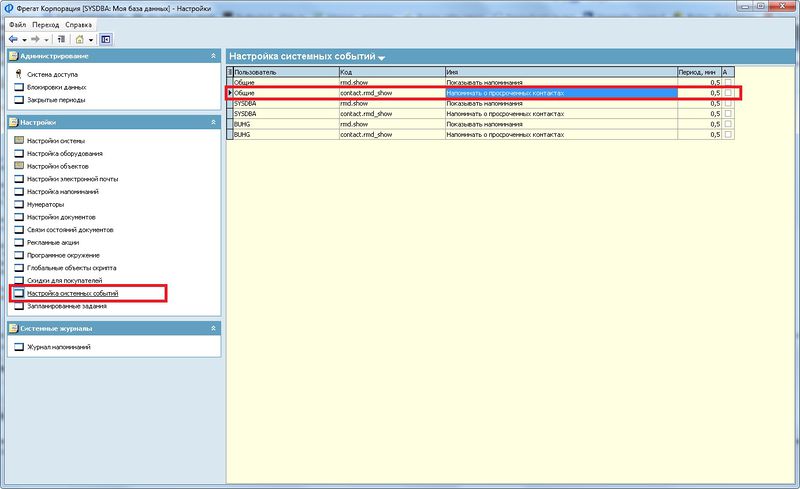
Task: Click the Forward arrow icon
Action: click(x=35, y=39)
